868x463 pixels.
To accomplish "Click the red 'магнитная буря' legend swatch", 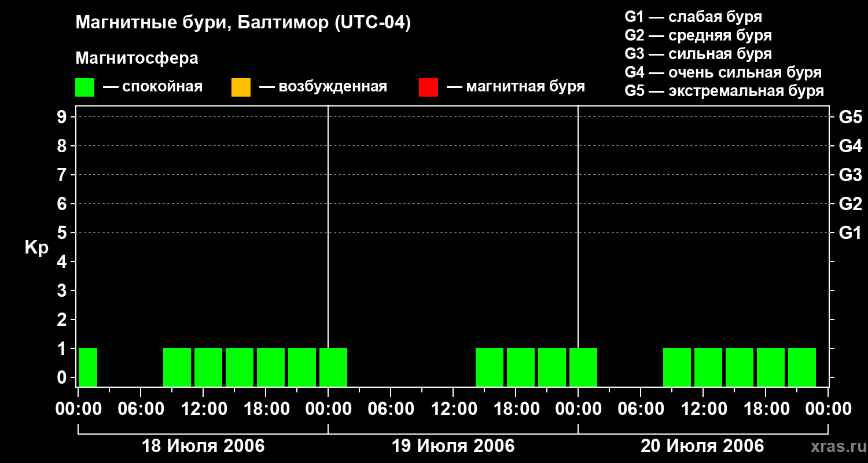I will pos(428,87).
